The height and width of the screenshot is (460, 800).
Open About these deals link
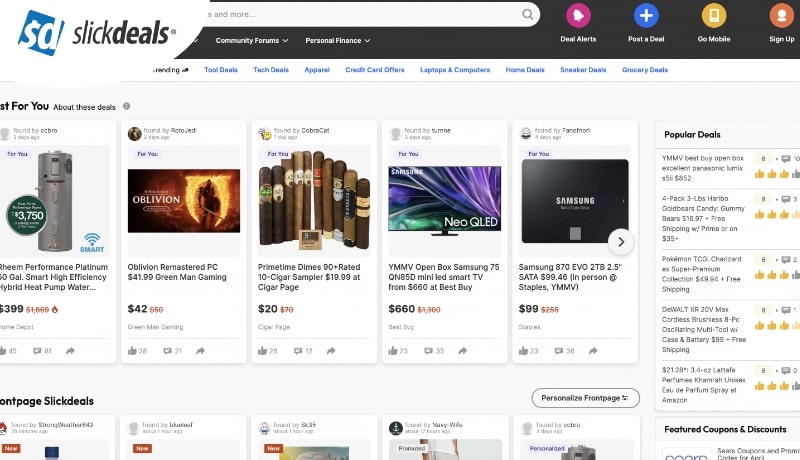[x=84, y=107]
